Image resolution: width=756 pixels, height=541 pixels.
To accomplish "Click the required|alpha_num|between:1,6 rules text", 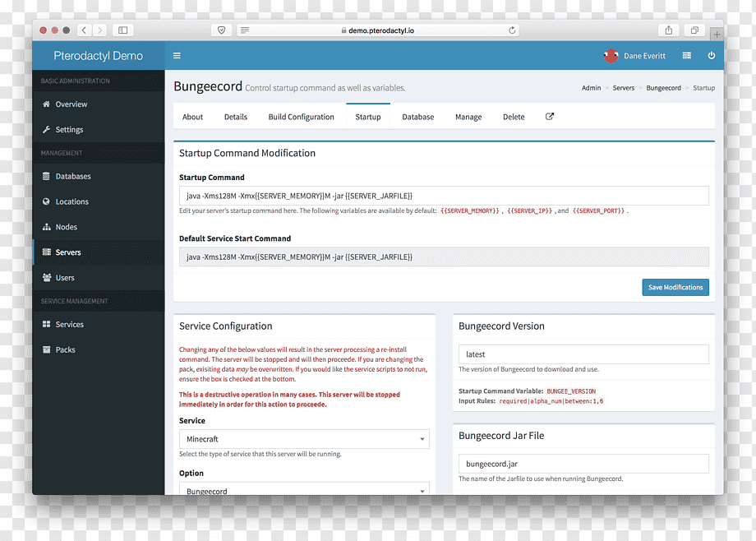I will point(551,401).
